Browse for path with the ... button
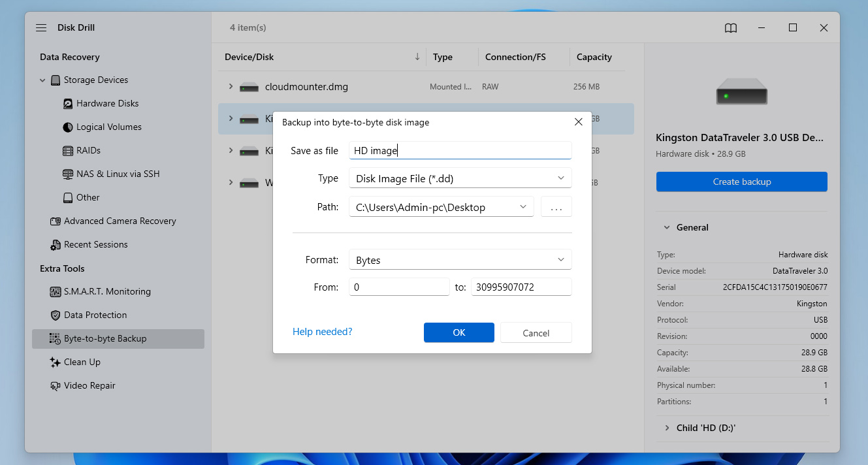The width and height of the screenshot is (868, 465). coord(556,207)
